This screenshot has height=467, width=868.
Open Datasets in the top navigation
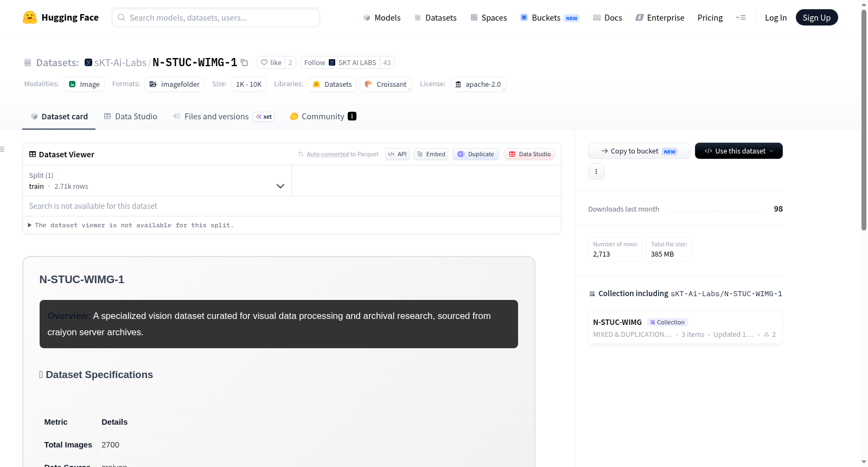pos(436,17)
